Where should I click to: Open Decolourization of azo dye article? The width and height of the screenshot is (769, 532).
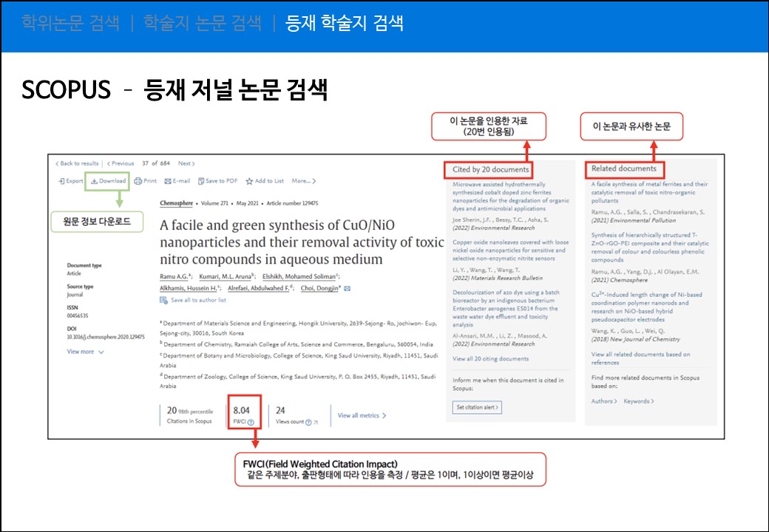tap(506, 309)
